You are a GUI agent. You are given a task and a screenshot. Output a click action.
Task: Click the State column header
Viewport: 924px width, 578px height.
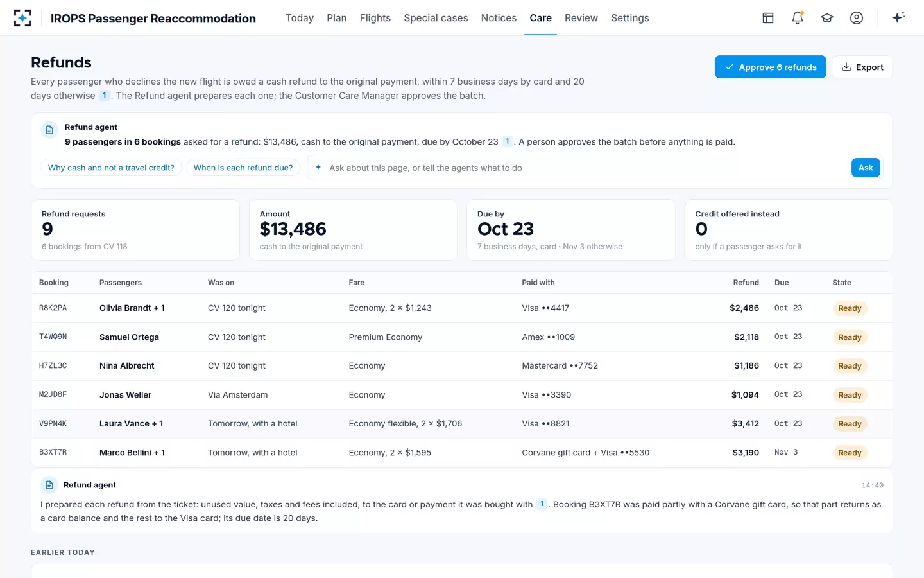pos(842,283)
